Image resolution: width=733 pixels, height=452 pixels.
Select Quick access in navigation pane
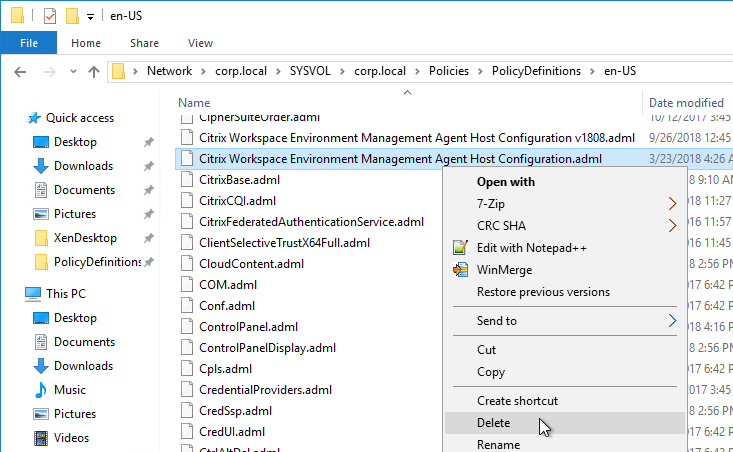coord(79,118)
